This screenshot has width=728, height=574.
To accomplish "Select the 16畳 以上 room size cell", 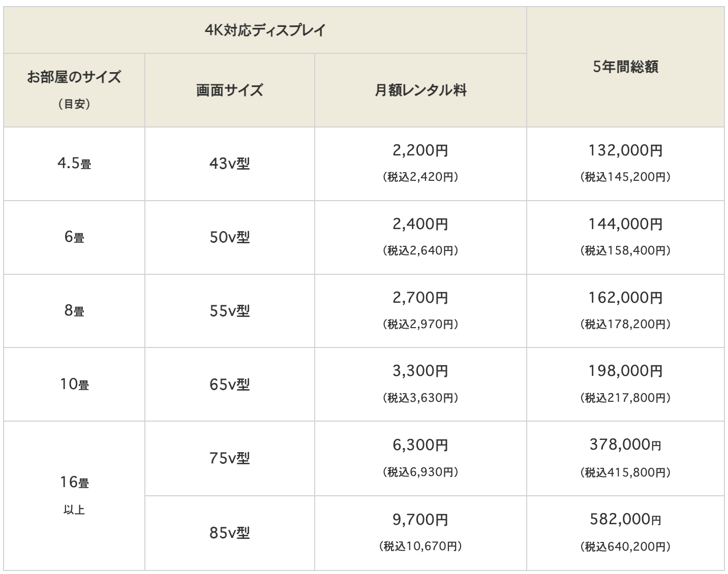I will pyautogui.click(x=74, y=496).
